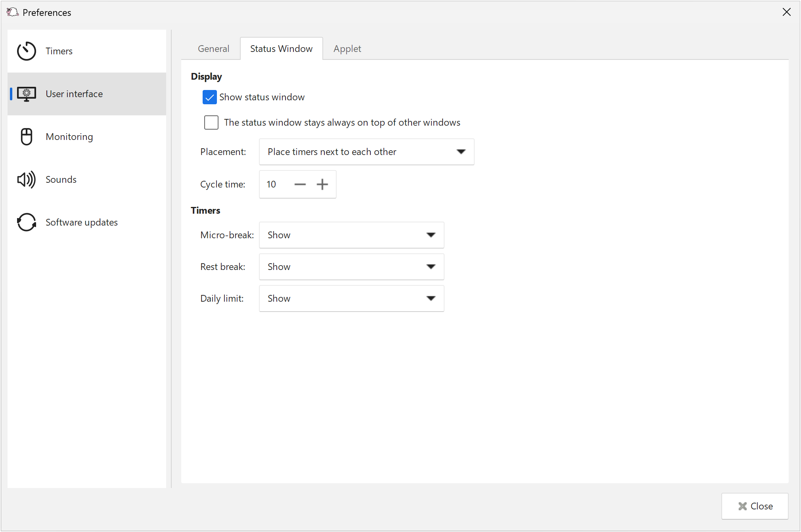Expand the Daily limit dropdown
The image size is (801, 532).
pos(352,299)
